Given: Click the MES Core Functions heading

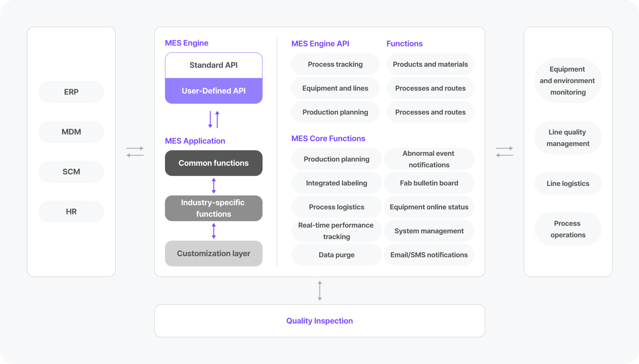Looking at the screenshot, I should tap(328, 139).
